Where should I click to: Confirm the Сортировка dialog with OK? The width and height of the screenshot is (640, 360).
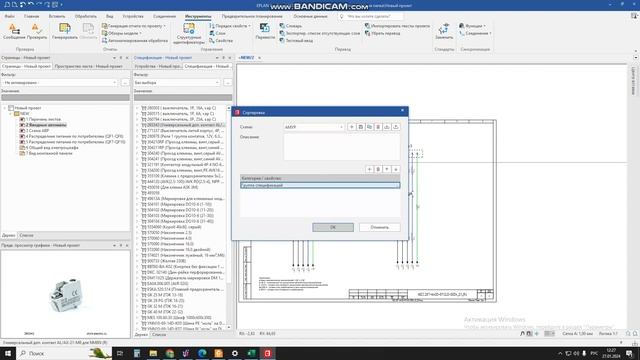click(x=333, y=227)
